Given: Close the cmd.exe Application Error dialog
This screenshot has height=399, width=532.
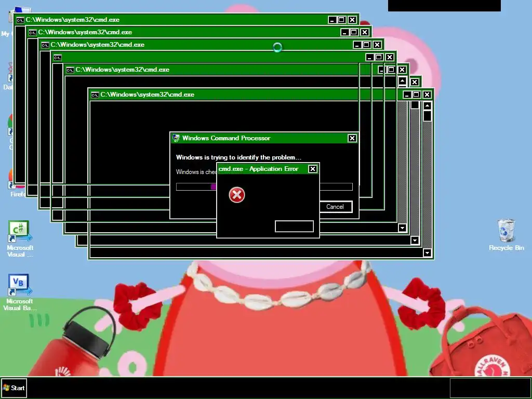Looking at the screenshot, I should (x=312, y=169).
